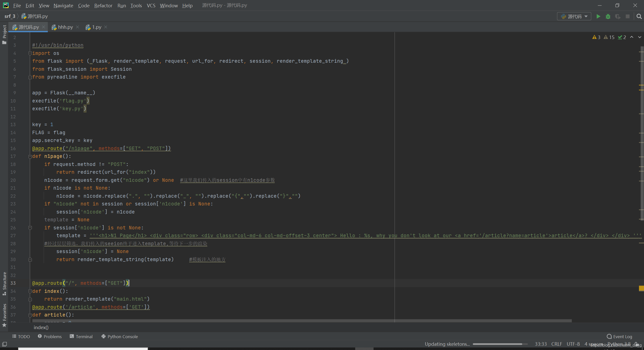Open the Refactor menu

tap(103, 5)
